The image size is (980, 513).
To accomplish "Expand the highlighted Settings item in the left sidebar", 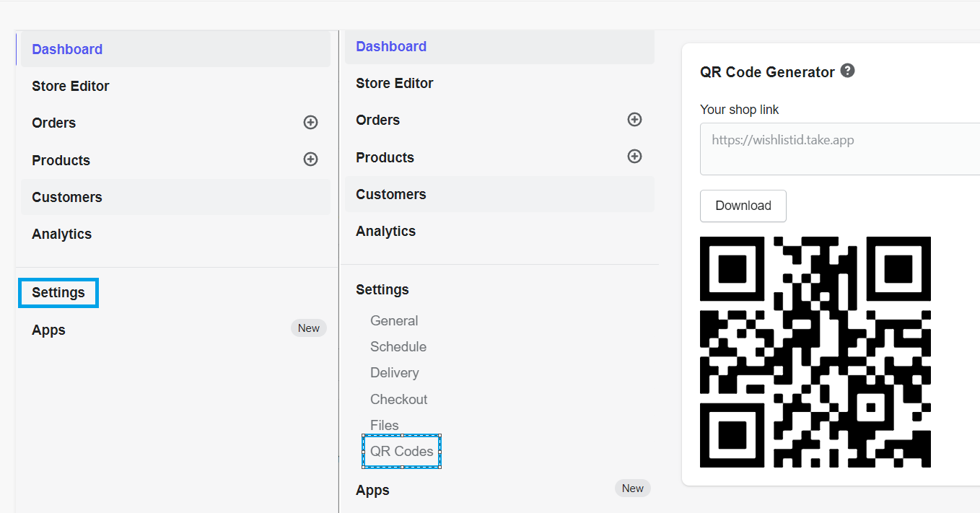I will coord(58,293).
